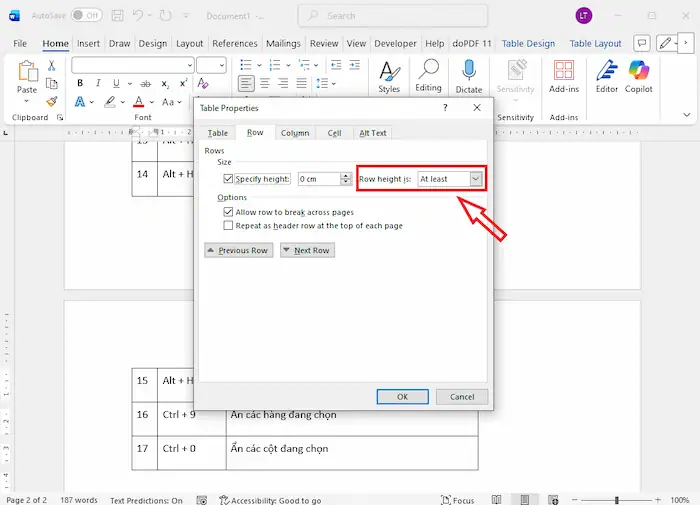Viewport: 700px width, 505px height.
Task: Toggle the AutoSave switch
Action: point(86,16)
